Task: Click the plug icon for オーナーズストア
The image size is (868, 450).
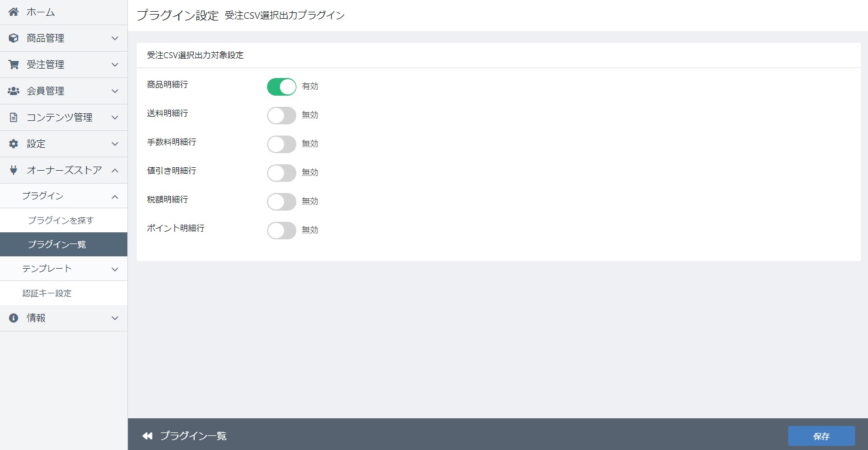Action: [x=13, y=170]
